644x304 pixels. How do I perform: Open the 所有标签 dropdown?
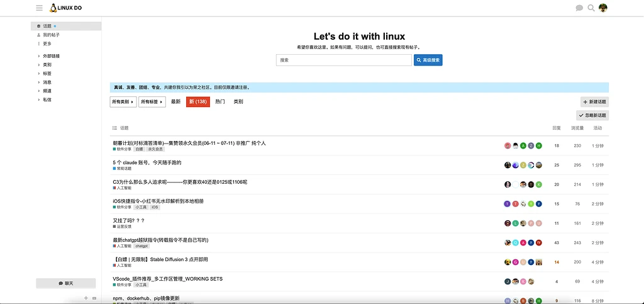152,101
